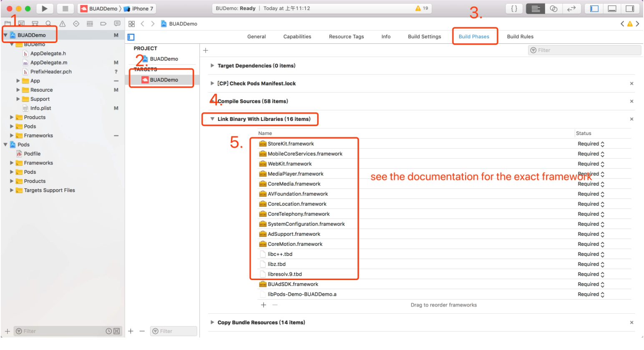Screen dimensions: 644x350
Task: Show the debug navigator
Action: 90,24
